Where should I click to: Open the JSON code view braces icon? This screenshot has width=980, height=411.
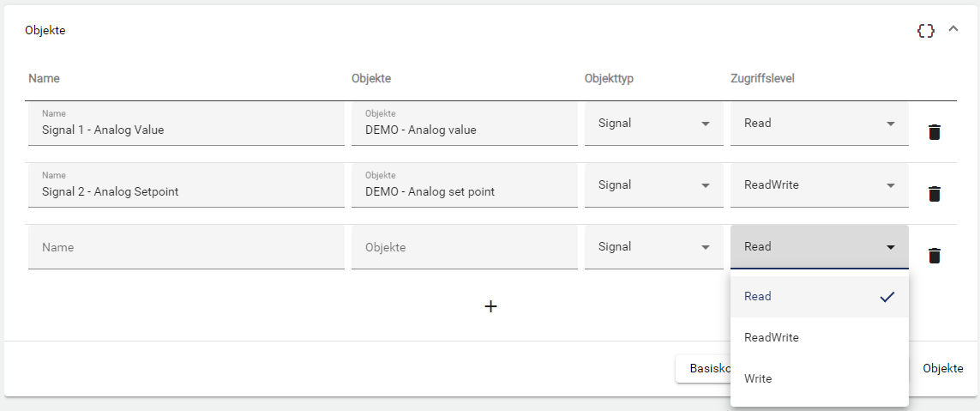[x=925, y=30]
